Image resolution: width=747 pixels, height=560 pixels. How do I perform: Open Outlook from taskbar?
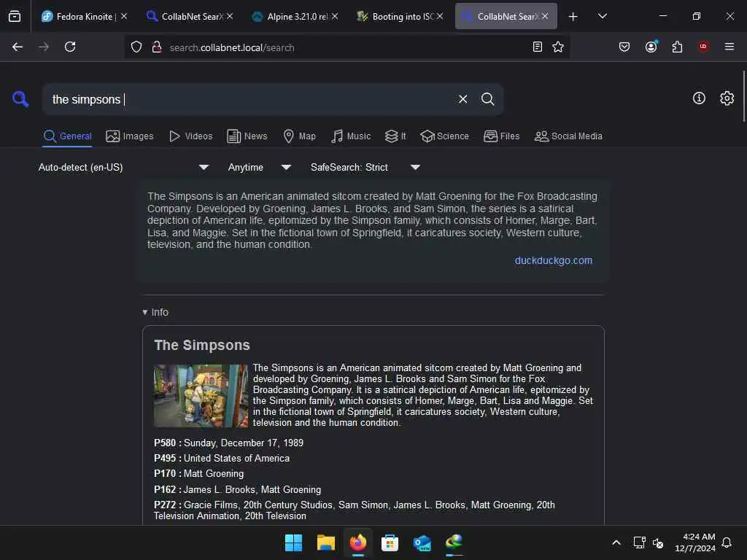pyautogui.click(x=422, y=542)
